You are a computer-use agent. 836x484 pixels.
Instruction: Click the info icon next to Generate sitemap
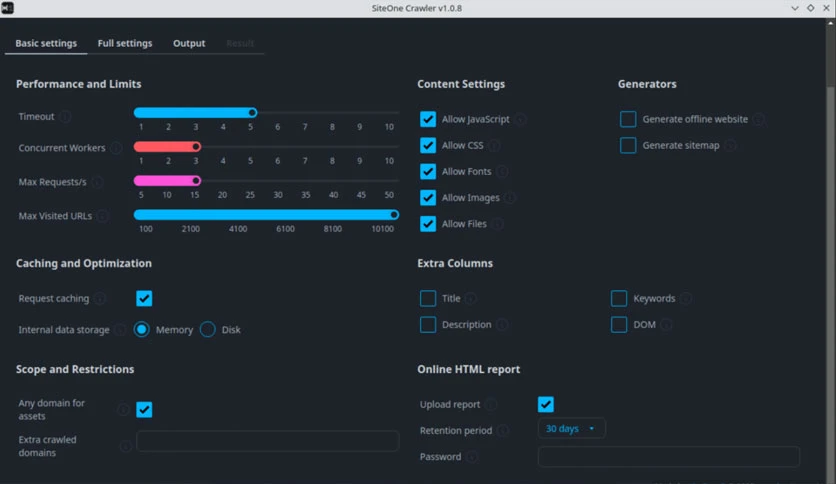[x=730, y=146]
